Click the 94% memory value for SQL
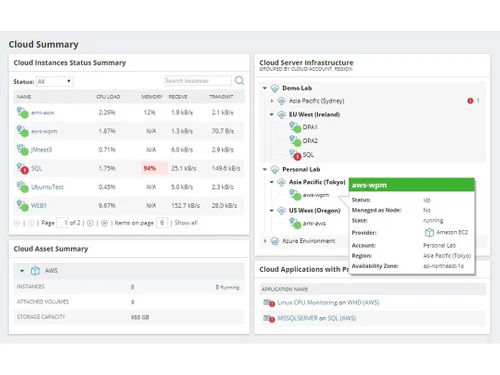Viewport: 500px width, 375px height. (150, 168)
